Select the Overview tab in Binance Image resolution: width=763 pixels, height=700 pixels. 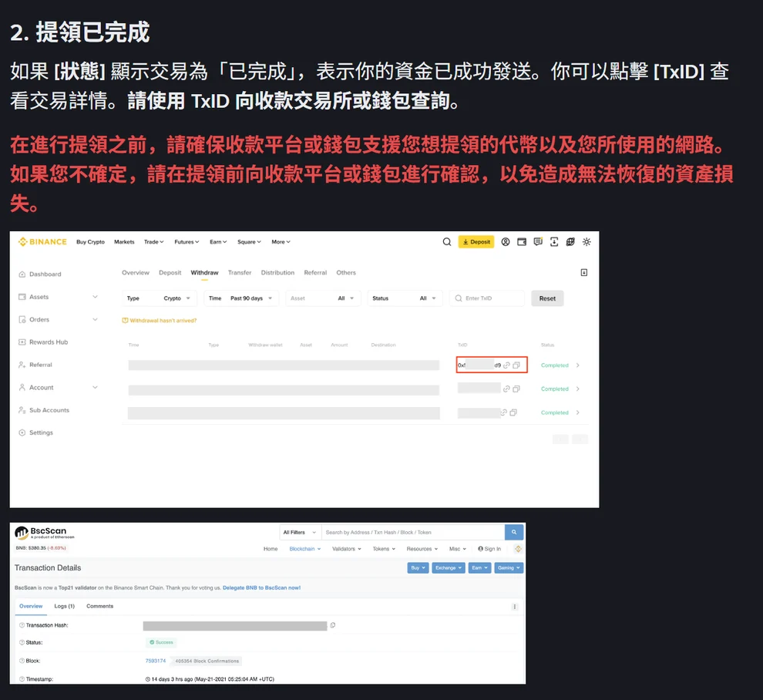[136, 273]
